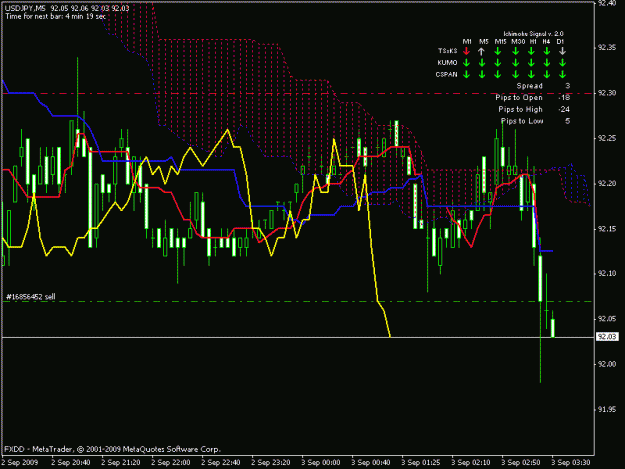625x469 pixels.
Task: Click the TSxKS arrow in the M30 column
Action: click(515, 51)
